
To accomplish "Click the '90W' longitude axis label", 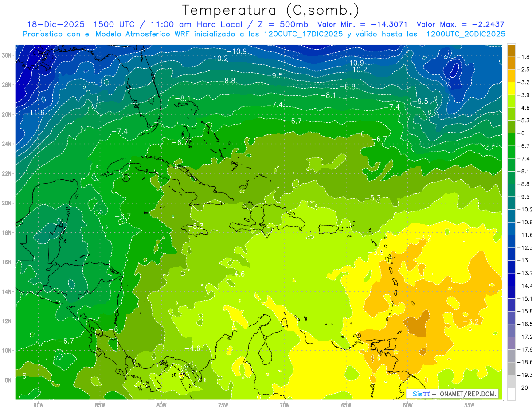I will tap(39, 405).
